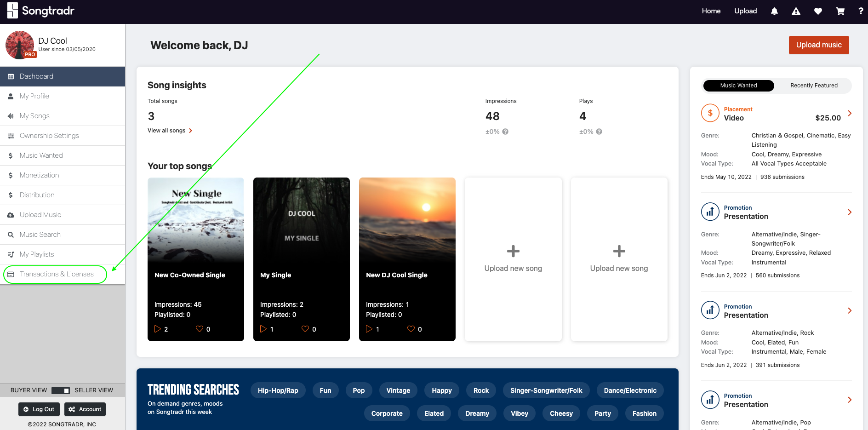Select the Hip-Hop/Rap trending search tag
The width and height of the screenshot is (868, 430).
[278, 390]
